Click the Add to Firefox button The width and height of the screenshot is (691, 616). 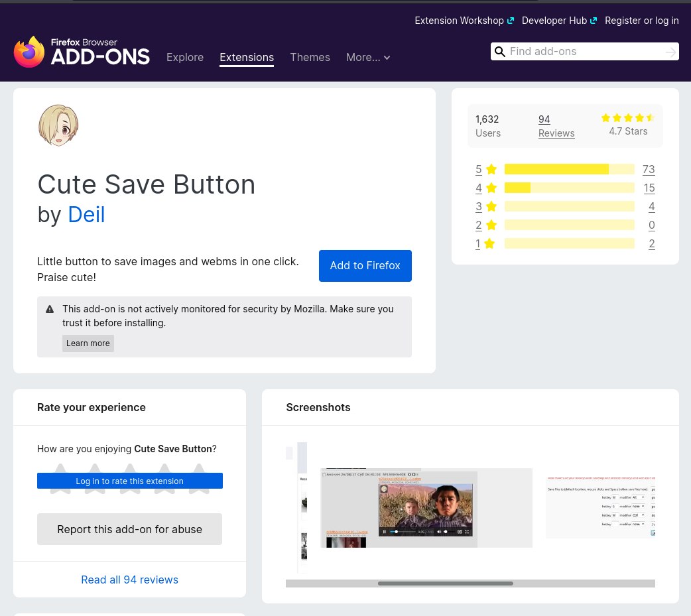[365, 266]
